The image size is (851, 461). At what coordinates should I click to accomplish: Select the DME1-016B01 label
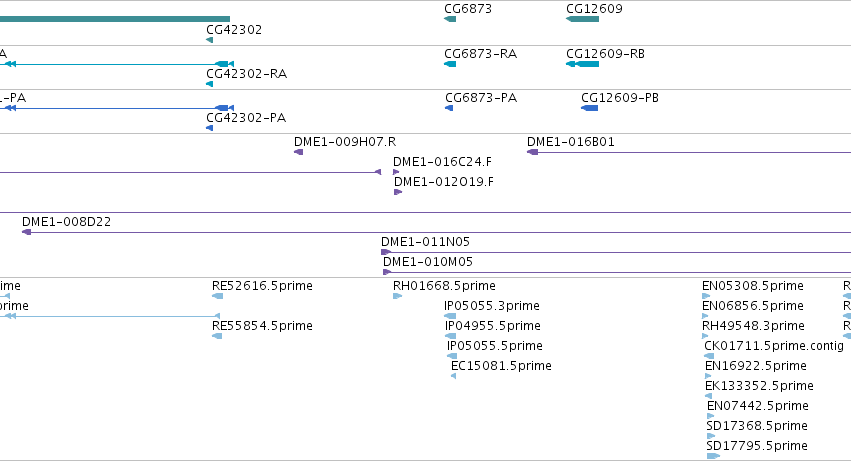(x=570, y=142)
